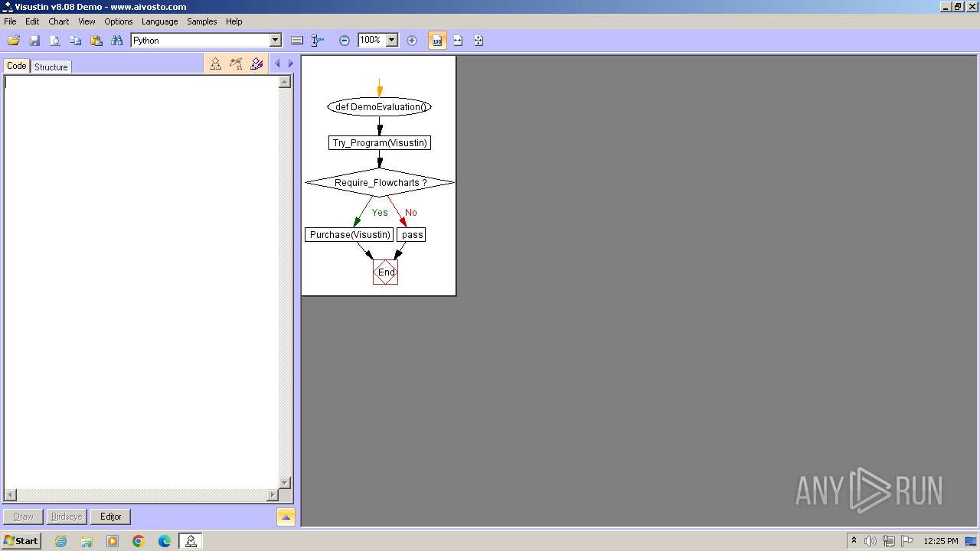Click the Save diskette icon
This screenshot has height=551, width=980.
click(x=34, y=41)
